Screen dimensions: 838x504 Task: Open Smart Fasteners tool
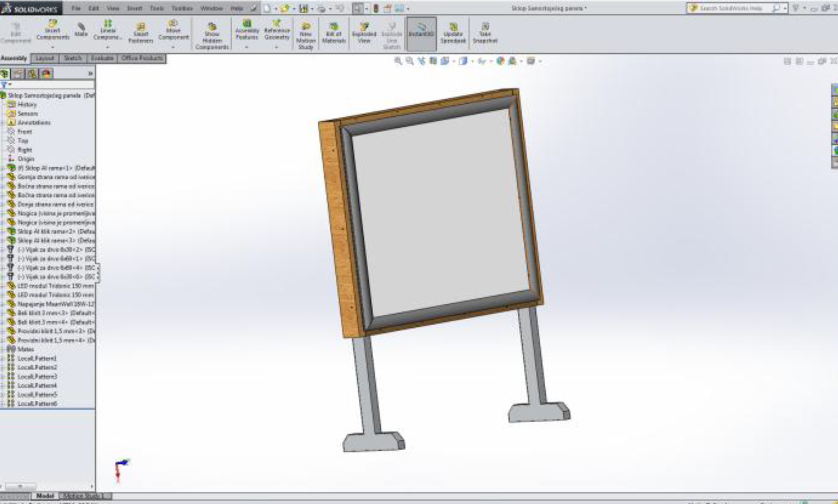pos(140,32)
